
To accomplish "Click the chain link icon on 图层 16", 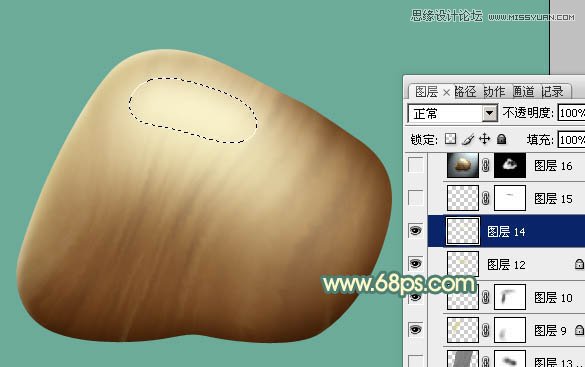I will pyautogui.click(x=486, y=165).
